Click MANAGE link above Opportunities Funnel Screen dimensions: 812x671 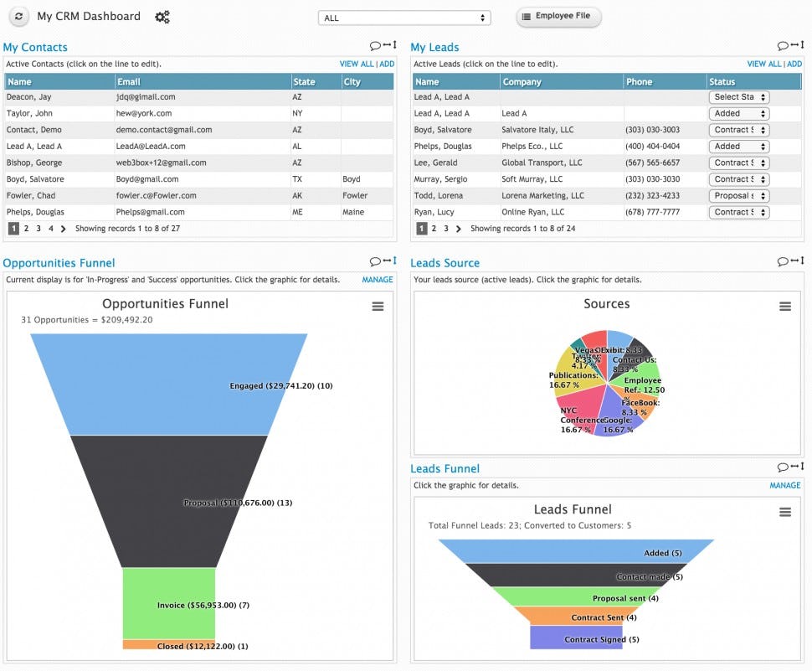[x=377, y=279]
